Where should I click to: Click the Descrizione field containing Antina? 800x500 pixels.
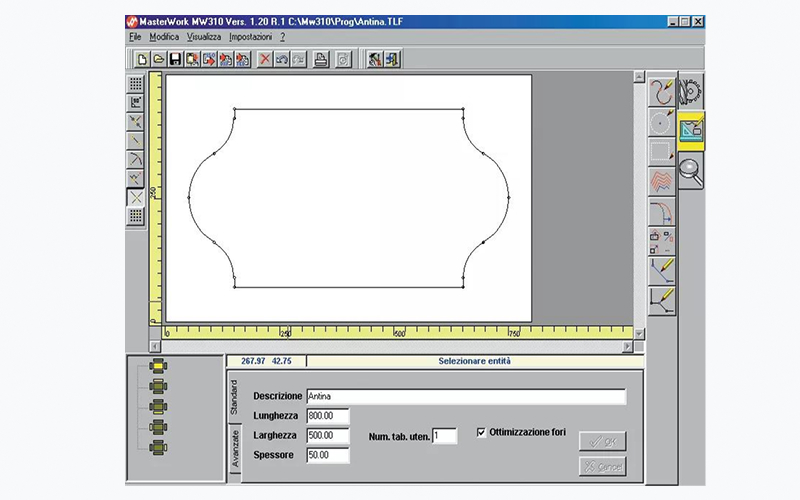point(466,396)
